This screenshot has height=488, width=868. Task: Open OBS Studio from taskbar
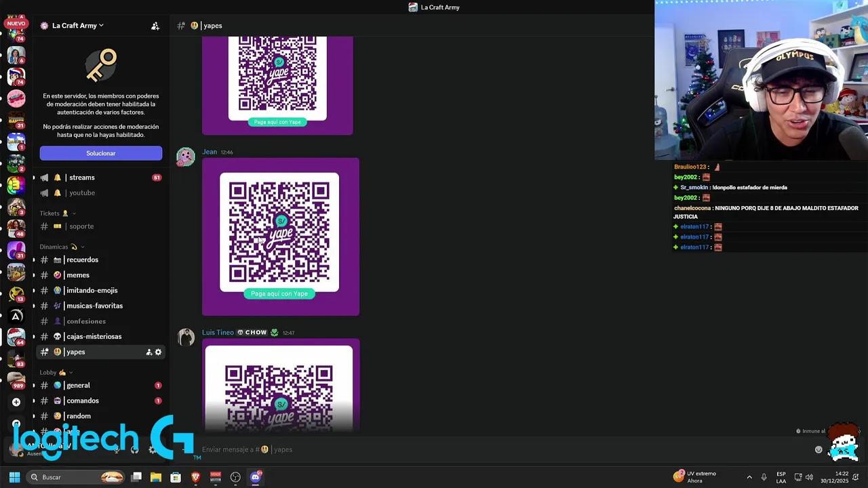pyautogui.click(x=235, y=477)
